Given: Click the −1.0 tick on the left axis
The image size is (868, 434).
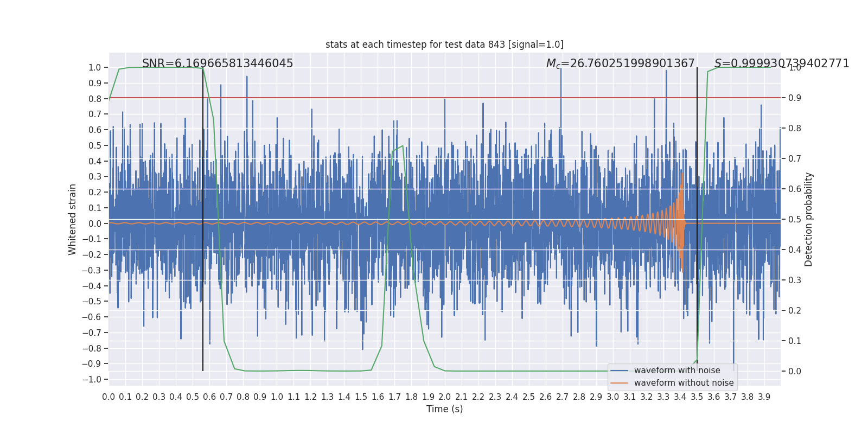Looking at the screenshot, I should (x=92, y=380).
